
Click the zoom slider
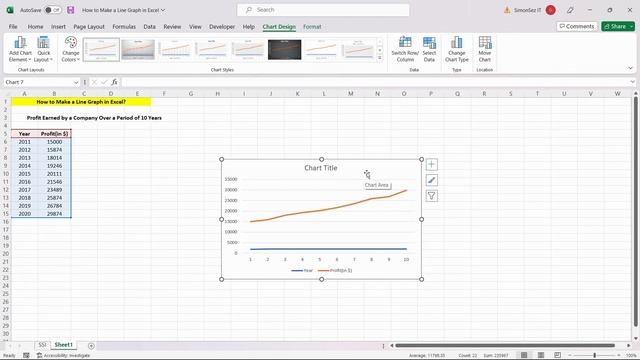(x=595, y=355)
